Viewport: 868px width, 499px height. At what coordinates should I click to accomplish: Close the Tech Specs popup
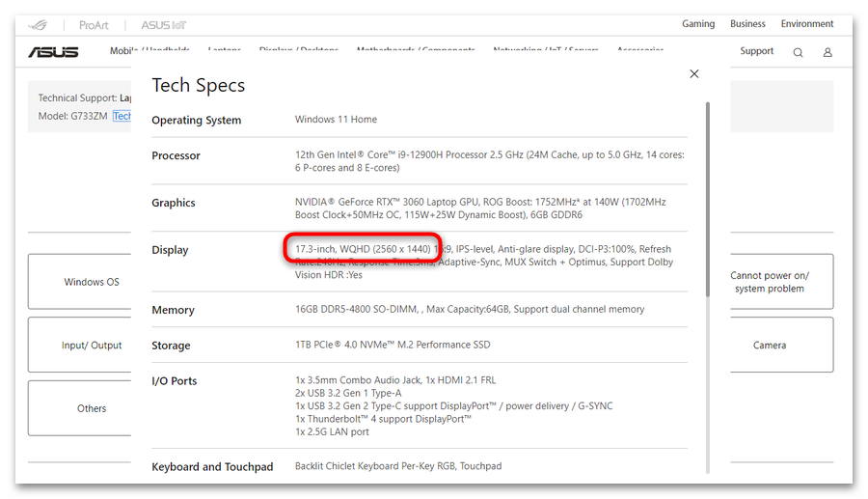click(694, 73)
